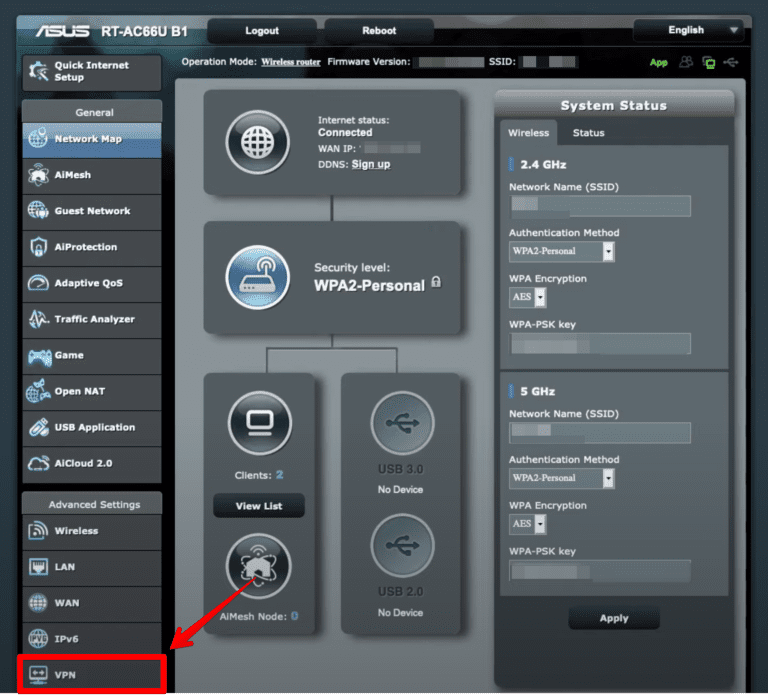Click the View List button

tap(259, 506)
